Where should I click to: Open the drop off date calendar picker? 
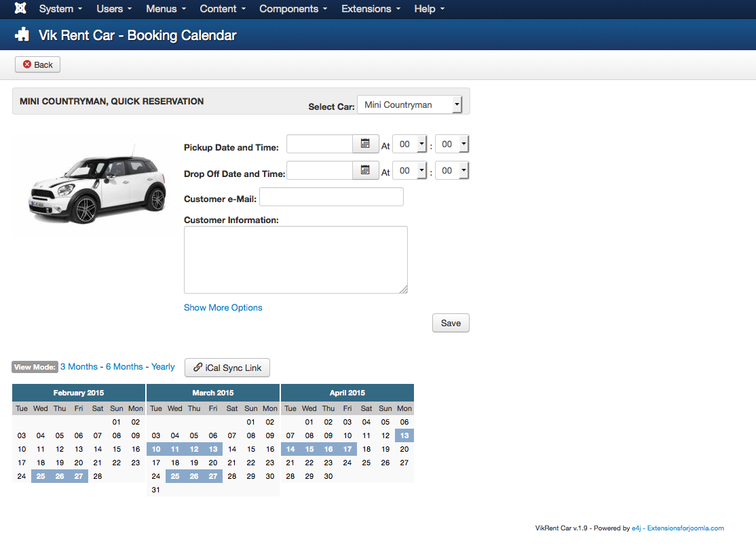[366, 170]
